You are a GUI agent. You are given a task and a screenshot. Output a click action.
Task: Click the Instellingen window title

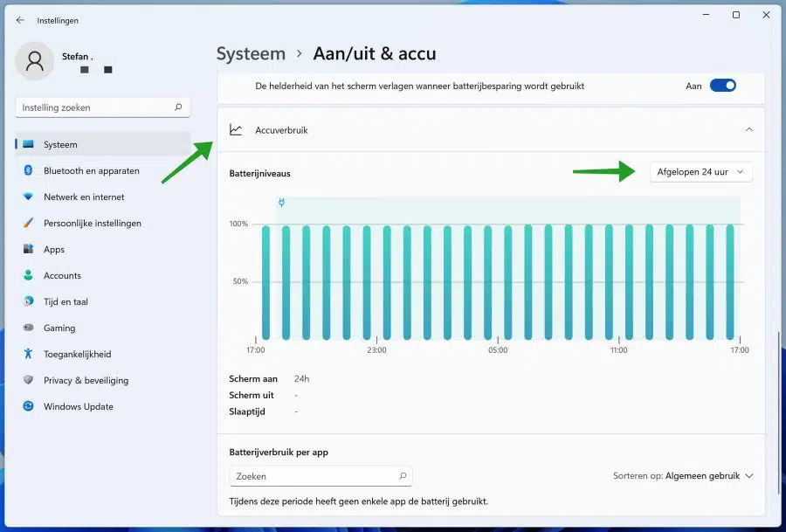[58, 21]
